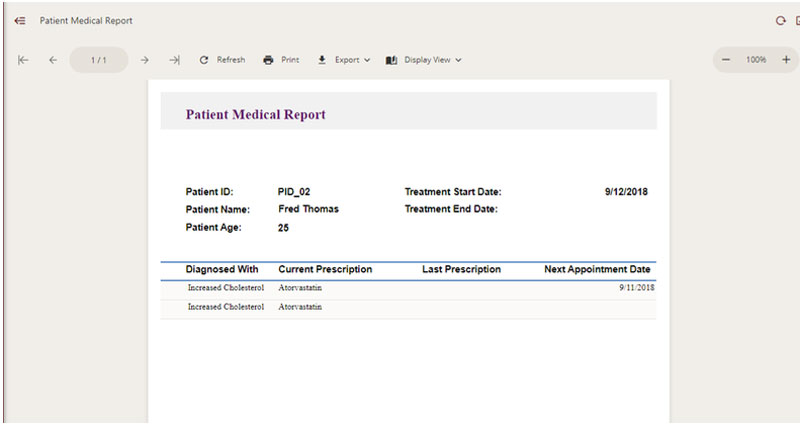Go to the first page of report
Viewport: 800px width, 424px height.
point(23,60)
